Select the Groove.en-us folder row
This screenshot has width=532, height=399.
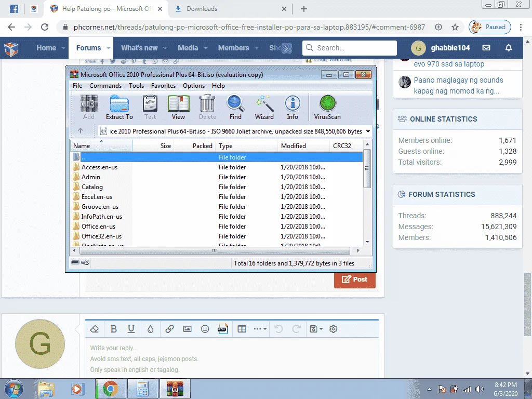click(217, 207)
